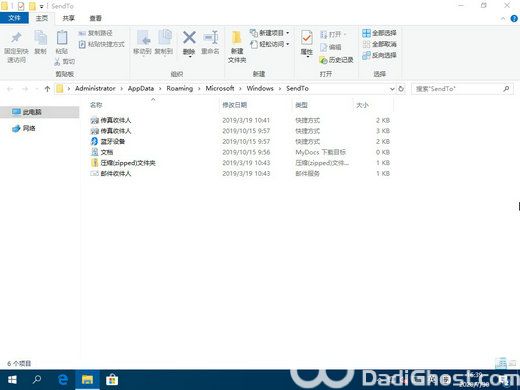Click the Back navigation arrow

point(10,89)
